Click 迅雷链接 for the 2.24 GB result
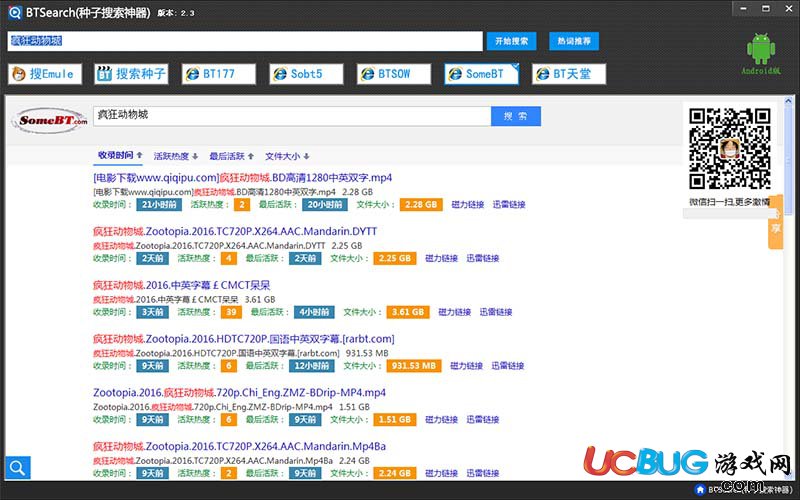The height and width of the screenshot is (500, 800). [x=483, y=473]
